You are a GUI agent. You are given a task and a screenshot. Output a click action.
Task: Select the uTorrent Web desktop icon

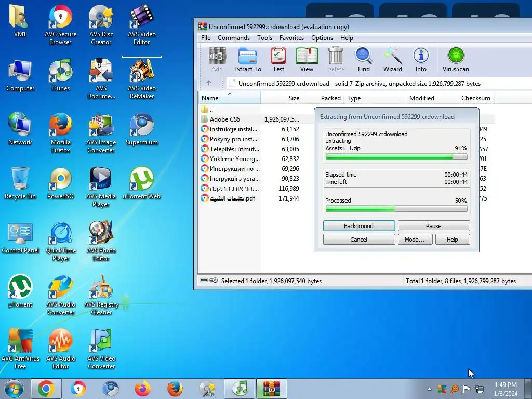[x=142, y=183]
